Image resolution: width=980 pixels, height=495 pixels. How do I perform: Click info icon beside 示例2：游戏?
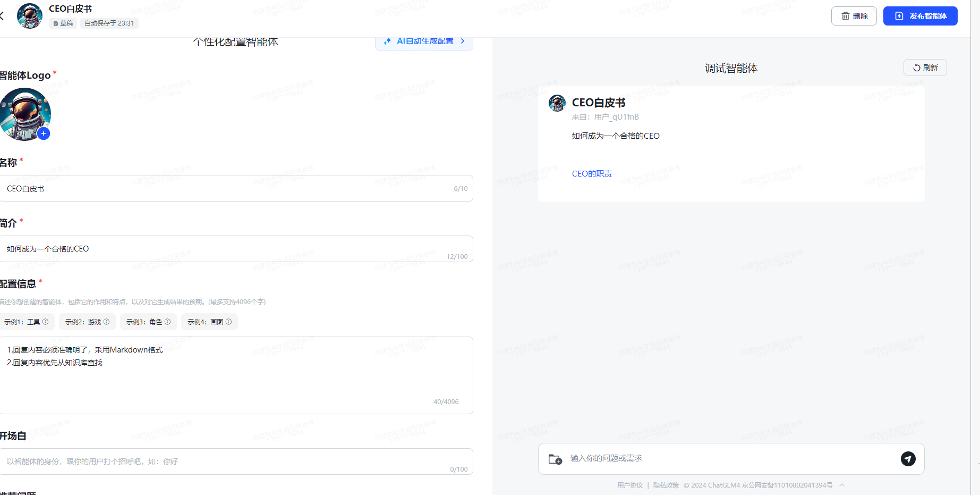(107, 322)
